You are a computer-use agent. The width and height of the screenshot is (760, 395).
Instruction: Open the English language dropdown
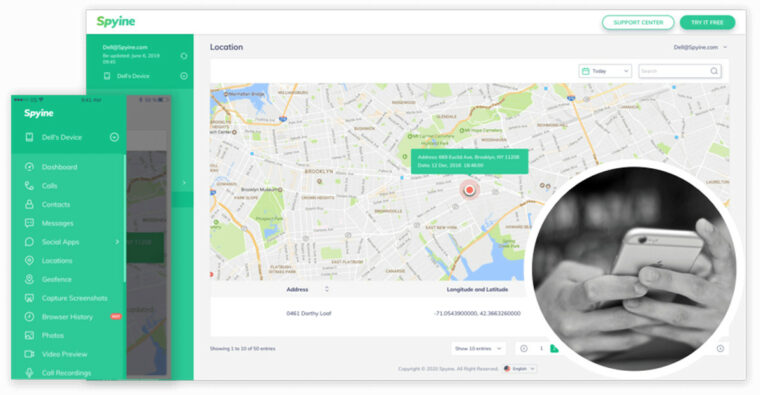[520, 369]
